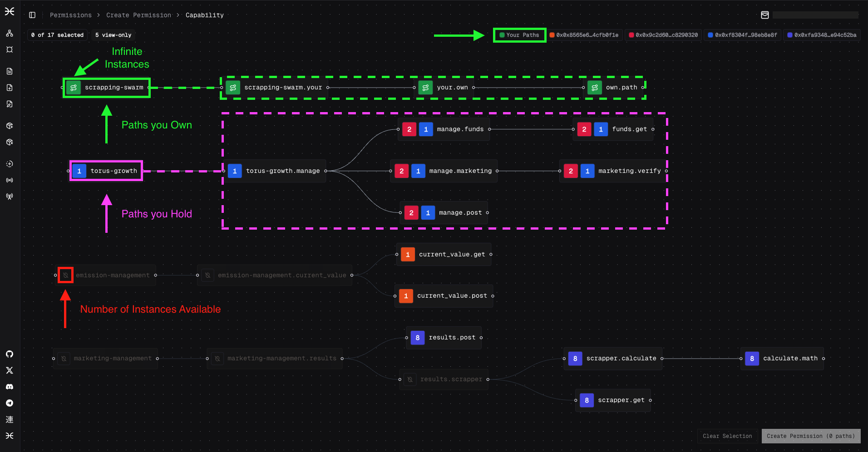Image resolution: width=868 pixels, height=452 pixels.
Task: Select the broadcast signal icon in the sidebar
Action: click(x=9, y=180)
